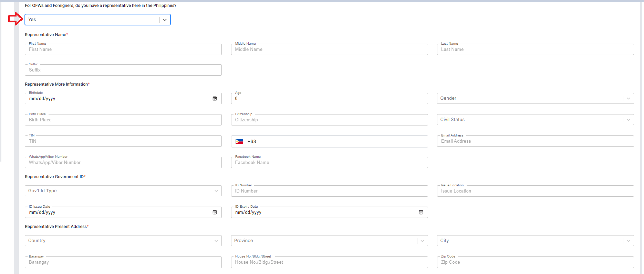Open the Birthdate calendar picker icon

[215, 99]
